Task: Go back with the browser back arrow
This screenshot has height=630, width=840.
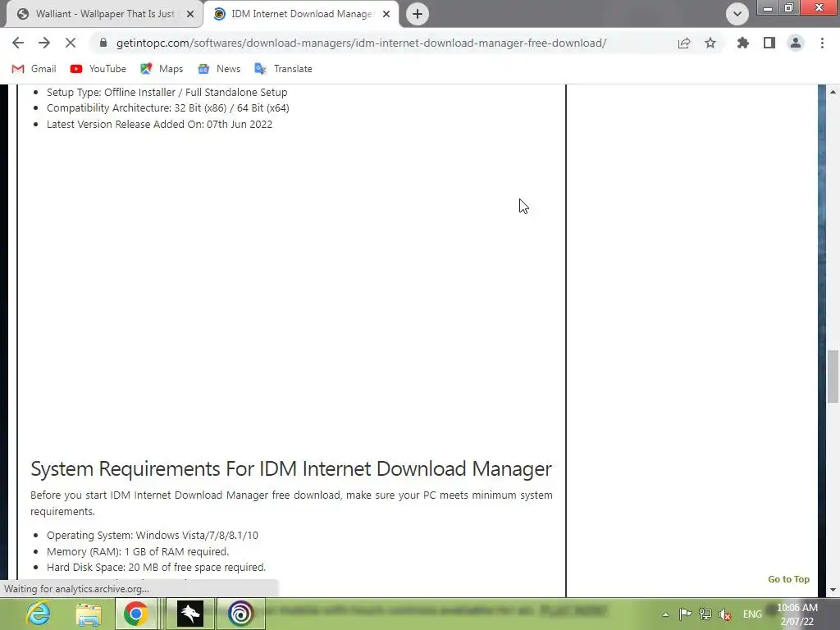Action: pos(18,43)
